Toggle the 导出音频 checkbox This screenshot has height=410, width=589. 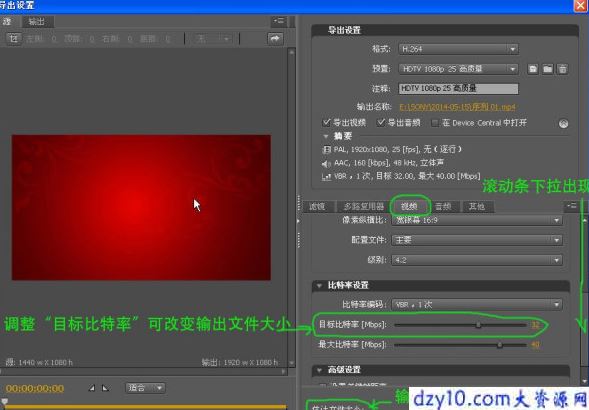click(381, 123)
